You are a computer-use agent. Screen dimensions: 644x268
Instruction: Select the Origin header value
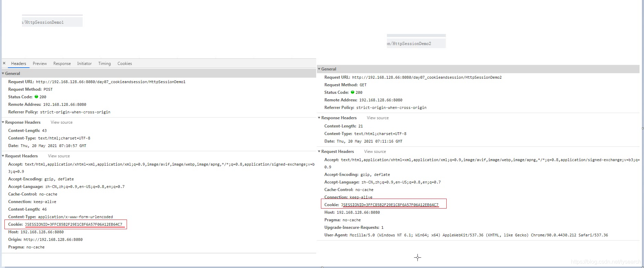pos(53,239)
